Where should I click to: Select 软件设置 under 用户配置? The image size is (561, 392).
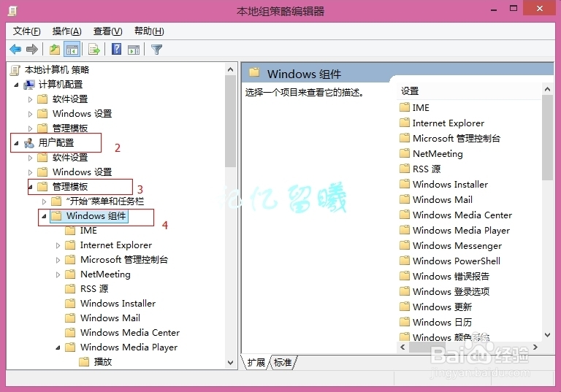[x=70, y=158]
